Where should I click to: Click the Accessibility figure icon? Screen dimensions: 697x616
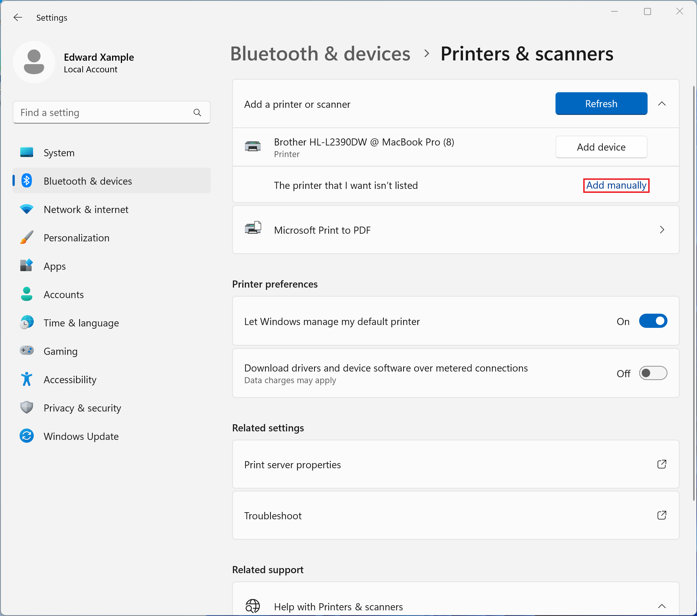27,379
